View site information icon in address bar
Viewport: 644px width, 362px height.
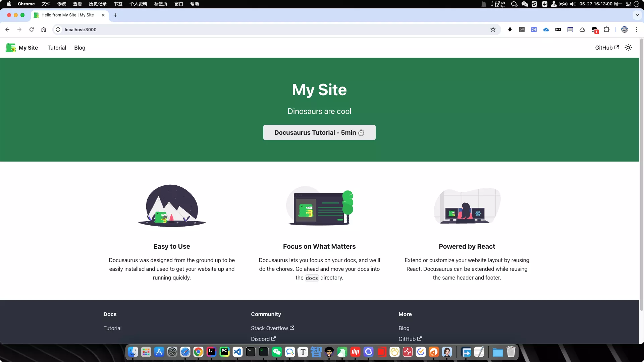tap(58, 29)
